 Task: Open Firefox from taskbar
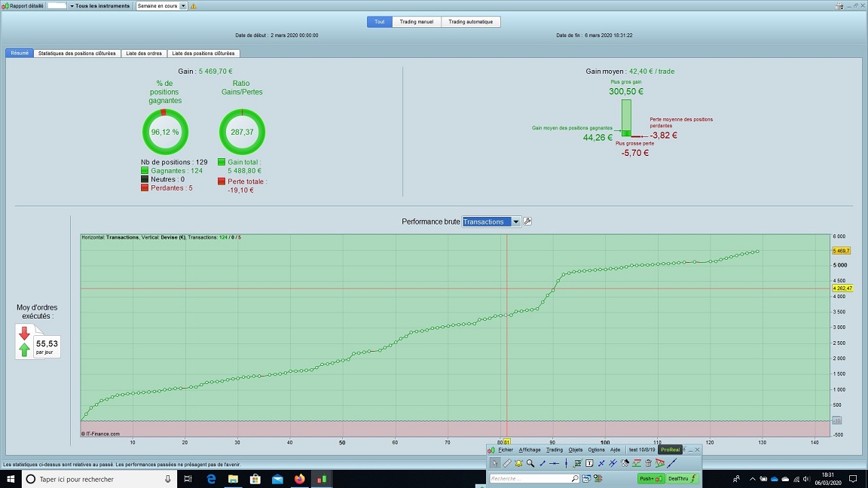299,479
